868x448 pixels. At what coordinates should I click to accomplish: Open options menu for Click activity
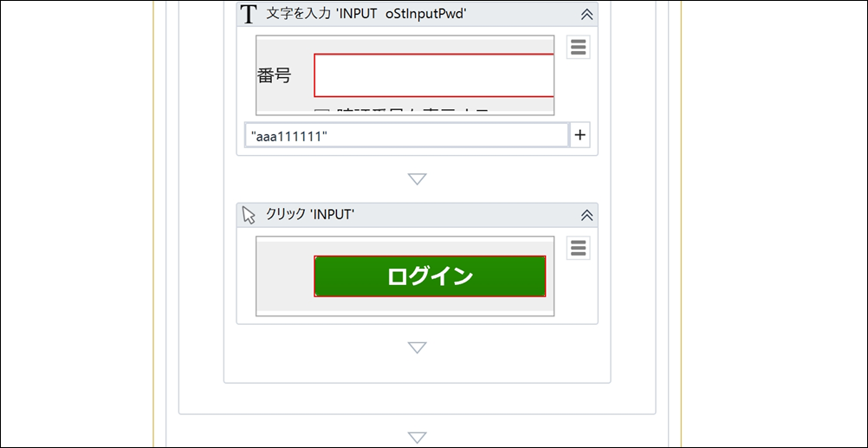pyautogui.click(x=578, y=248)
